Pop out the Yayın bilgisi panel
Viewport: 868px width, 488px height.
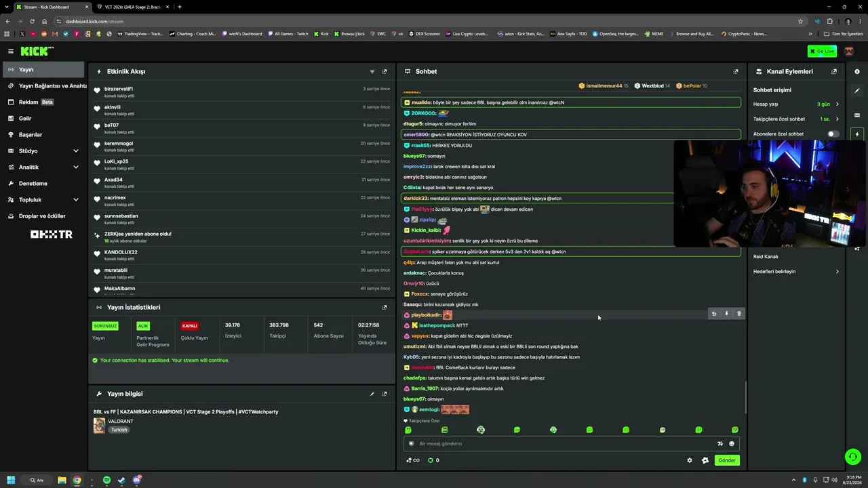(x=384, y=394)
